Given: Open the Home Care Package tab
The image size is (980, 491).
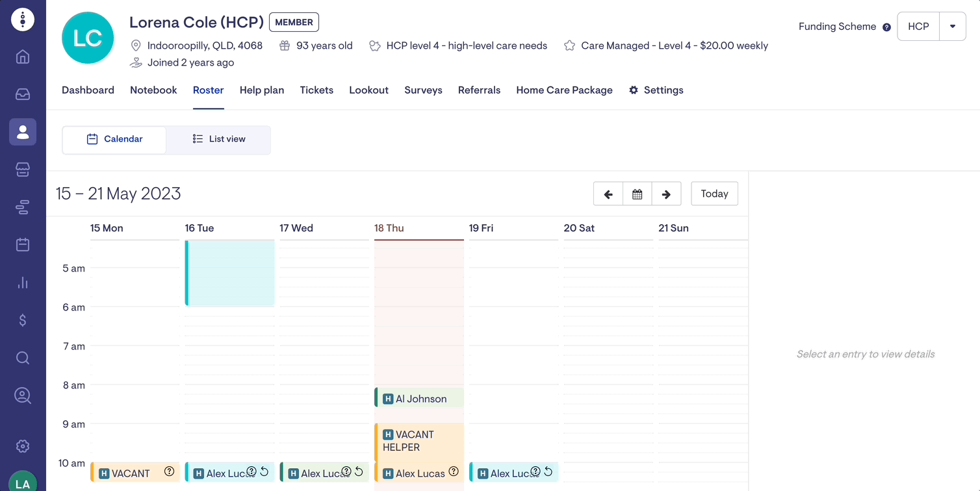Looking at the screenshot, I should pyautogui.click(x=564, y=90).
